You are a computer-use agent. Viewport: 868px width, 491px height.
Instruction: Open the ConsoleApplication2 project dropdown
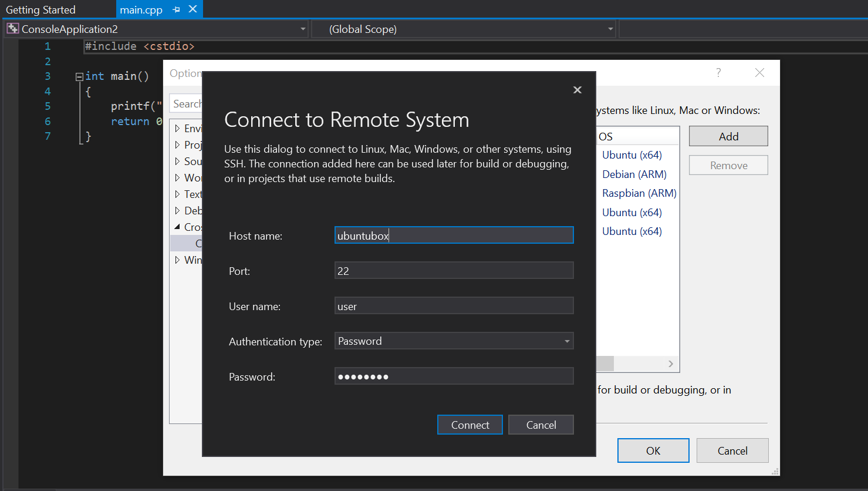[x=303, y=29]
